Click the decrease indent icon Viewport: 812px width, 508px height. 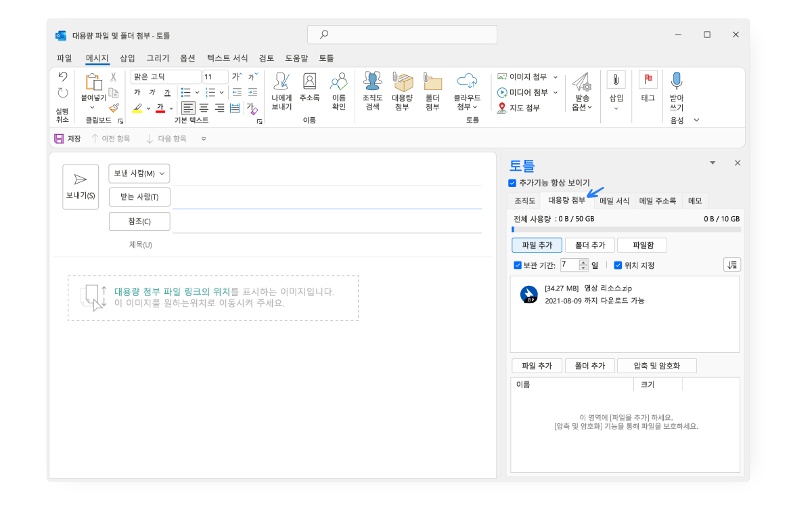point(237,92)
